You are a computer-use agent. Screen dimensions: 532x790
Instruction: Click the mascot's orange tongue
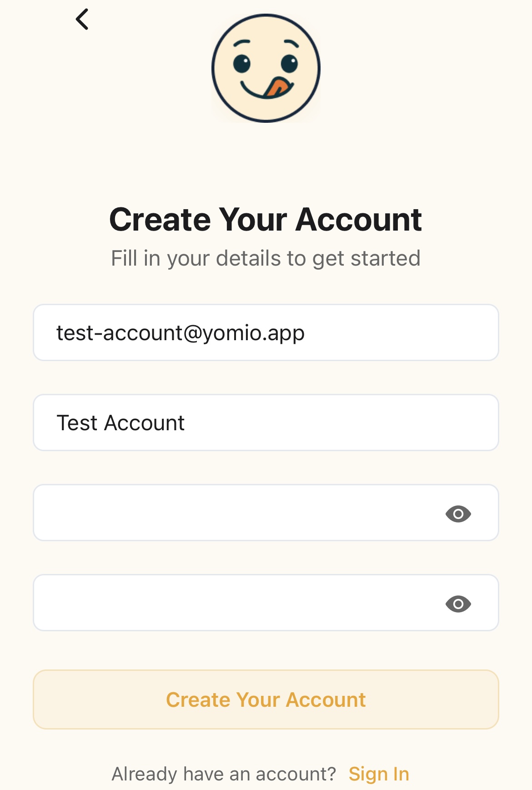coord(276,87)
